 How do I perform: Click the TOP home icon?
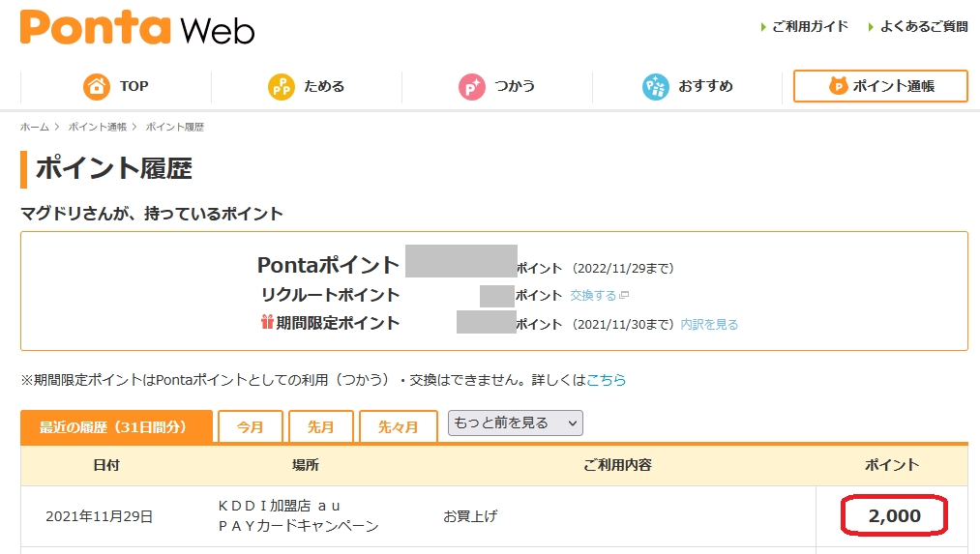pos(97,86)
